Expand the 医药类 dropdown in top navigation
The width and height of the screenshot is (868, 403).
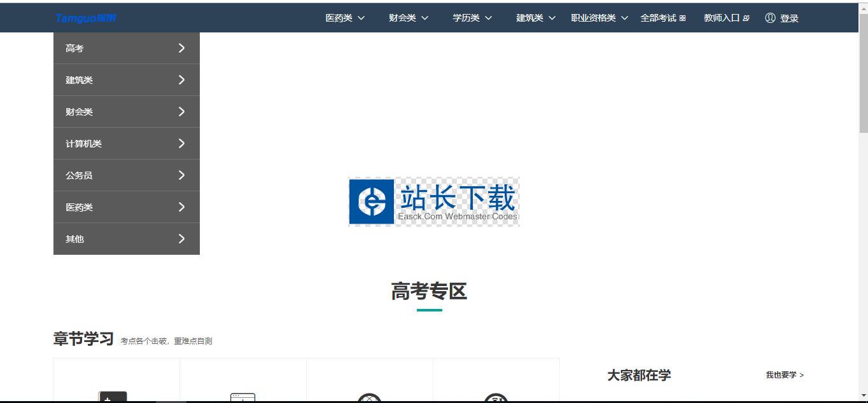pos(345,18)
